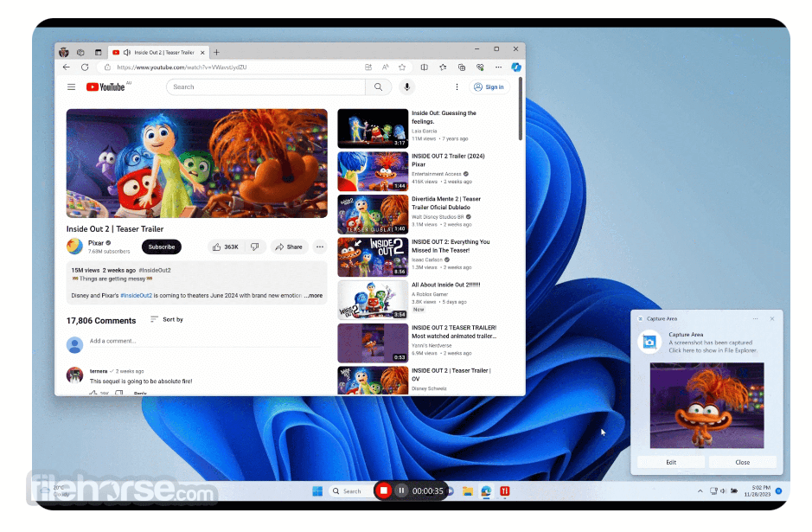
Task: Open the Edge profile avatar
Action: (x=64, y=52)
